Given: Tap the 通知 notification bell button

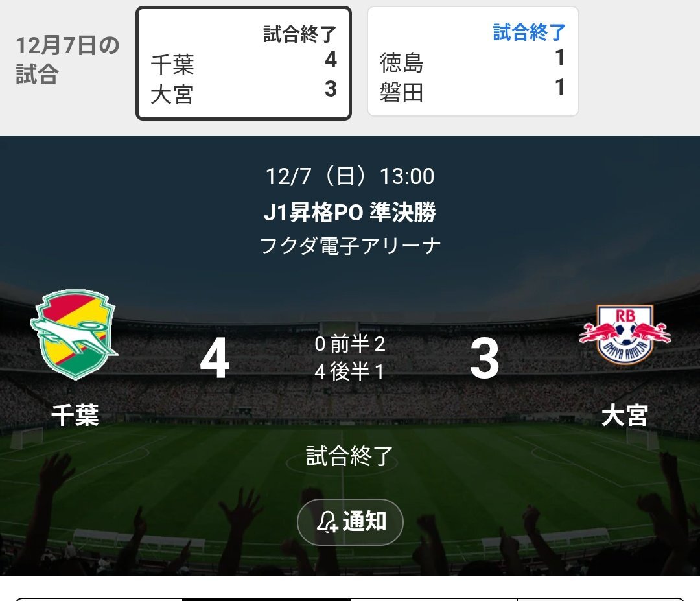Looking at the screenshot, I should (350, 521).
